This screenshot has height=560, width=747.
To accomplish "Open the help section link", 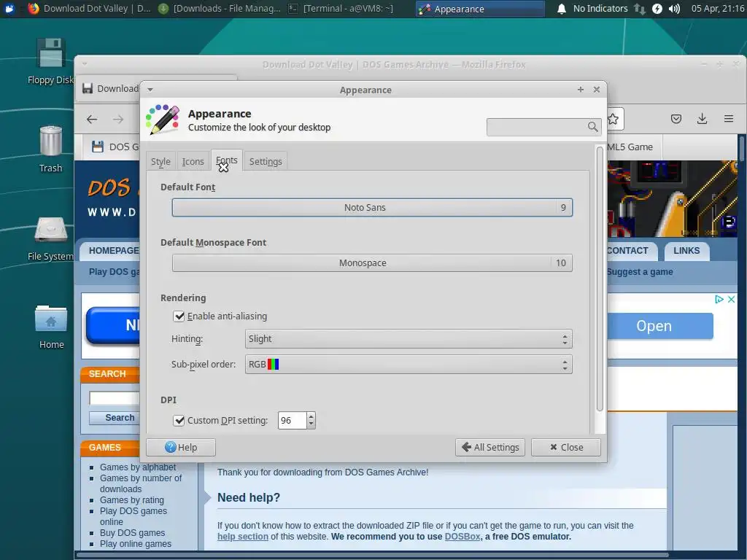I will tap(243, 537).
